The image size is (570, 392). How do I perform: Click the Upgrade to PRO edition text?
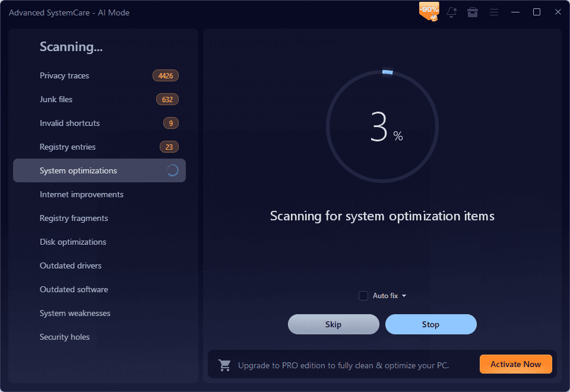[344, 365]
